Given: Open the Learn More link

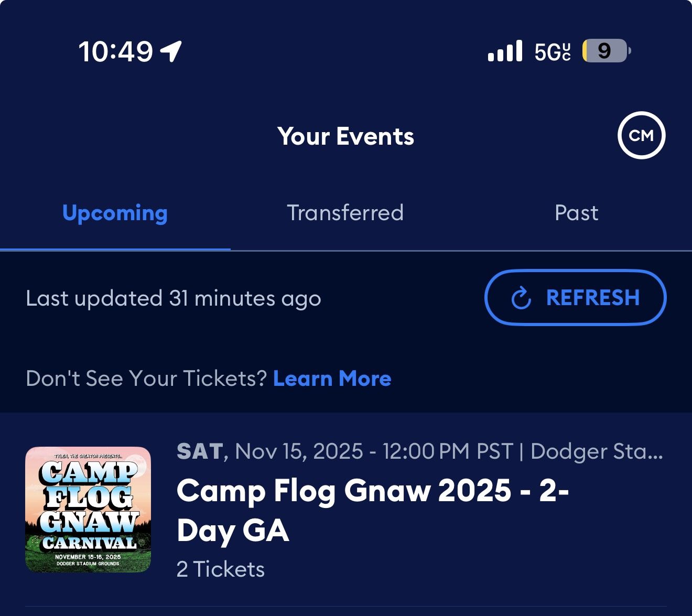Looking at the screenshot, I should [x=331, y=379].
